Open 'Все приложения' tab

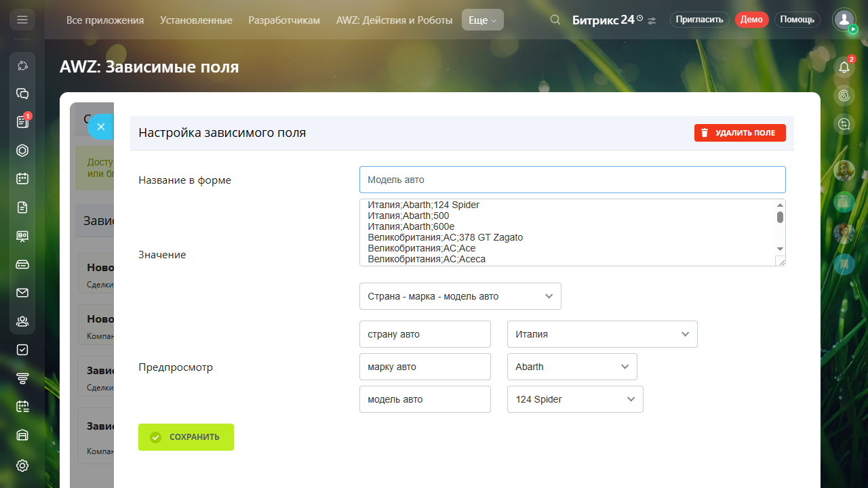pos(105,20)
